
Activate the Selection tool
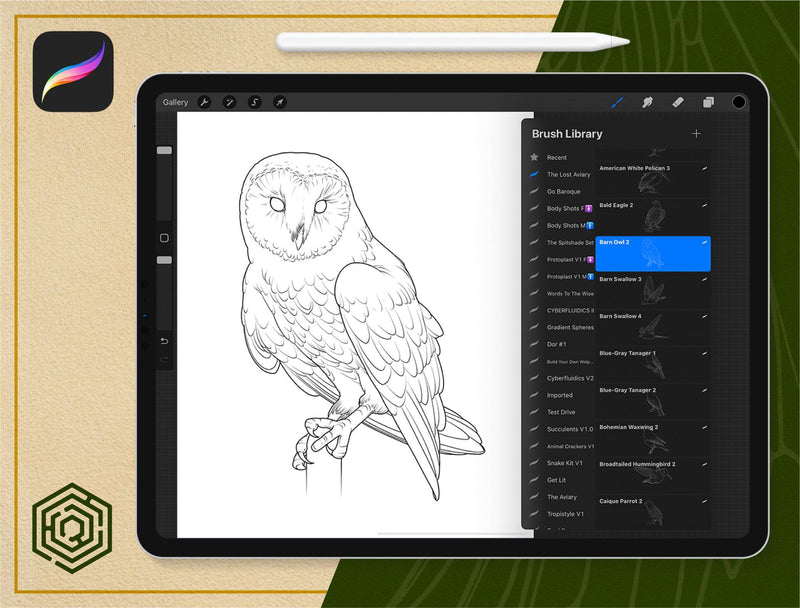click(254, 102)
